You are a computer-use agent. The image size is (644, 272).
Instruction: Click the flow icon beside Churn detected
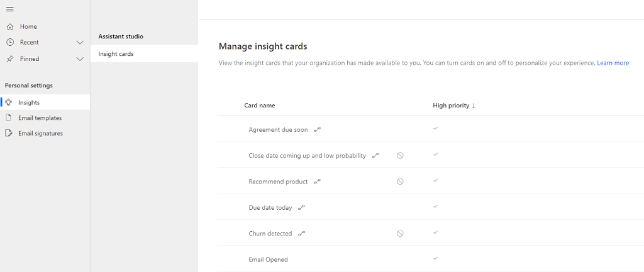pyautogui.click(x=302, y=233)
